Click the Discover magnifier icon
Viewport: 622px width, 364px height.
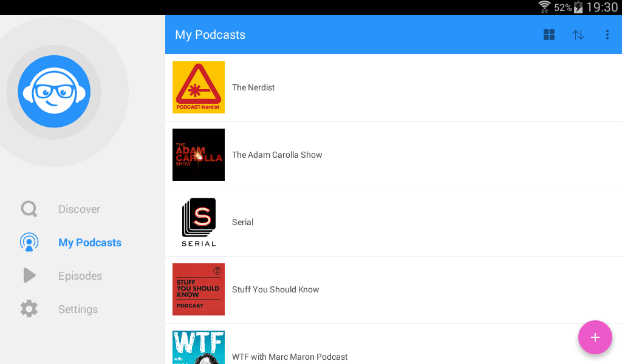click(29, 209)
